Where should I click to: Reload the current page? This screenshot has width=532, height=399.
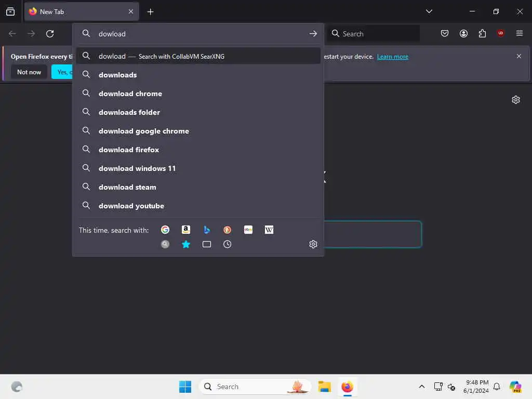pos(50,34)
